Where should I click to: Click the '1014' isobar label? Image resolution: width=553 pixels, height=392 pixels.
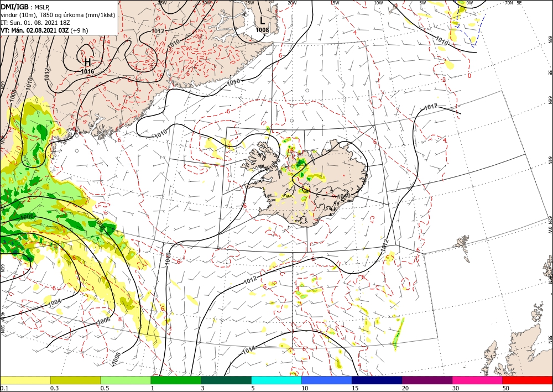[x=249, y=350]
